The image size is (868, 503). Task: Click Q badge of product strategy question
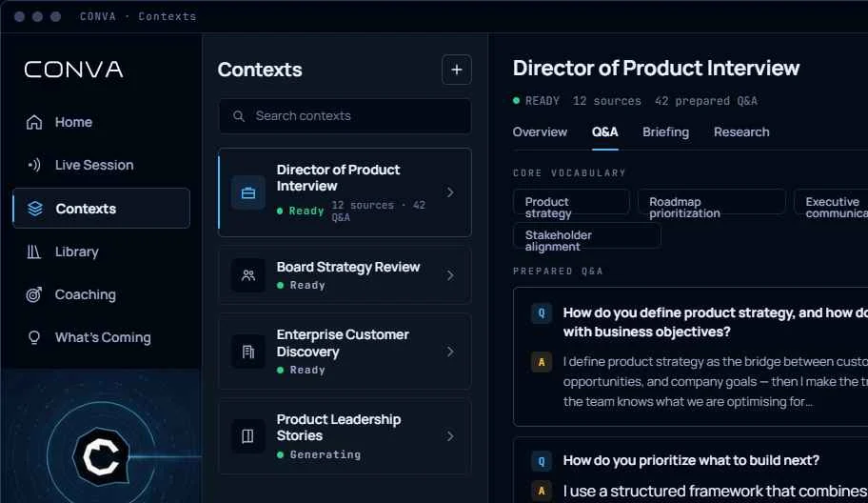click(x=542, y=313)
